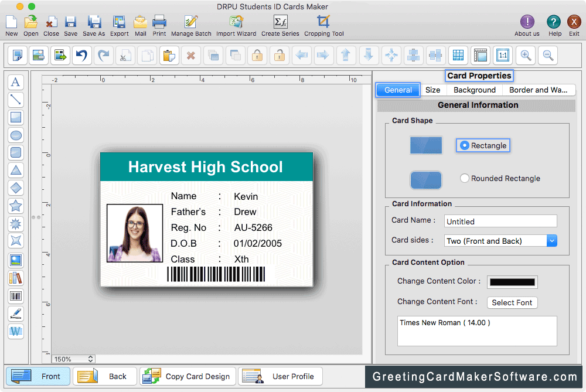Click the student photo on the card

coord(135,233)
